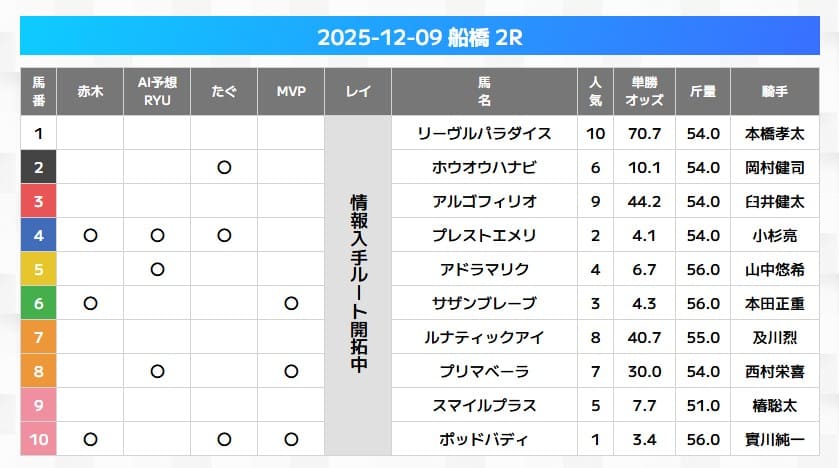The width and height of the screenshot is (839, 468).
Task: Click jockey name 本橋孝太
Action: point(774,133)
